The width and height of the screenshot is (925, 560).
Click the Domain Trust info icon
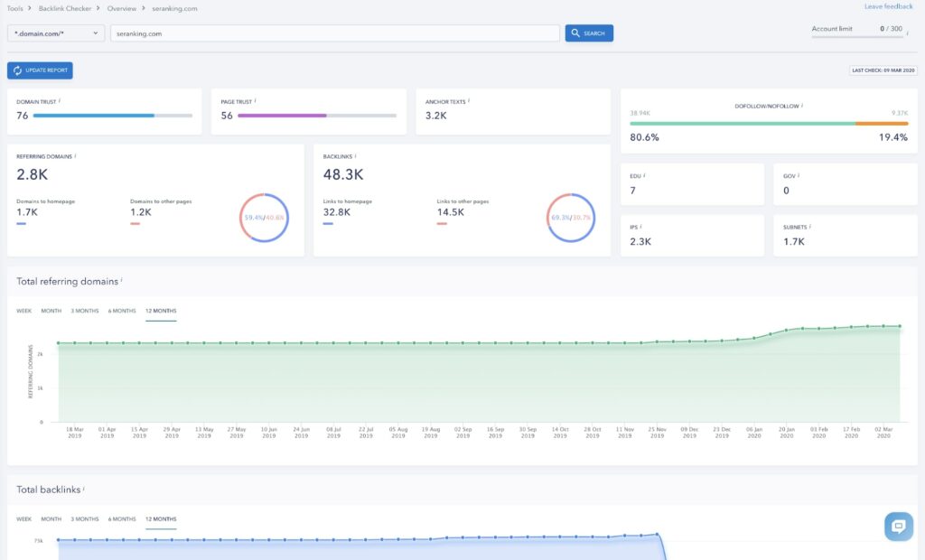60,101
